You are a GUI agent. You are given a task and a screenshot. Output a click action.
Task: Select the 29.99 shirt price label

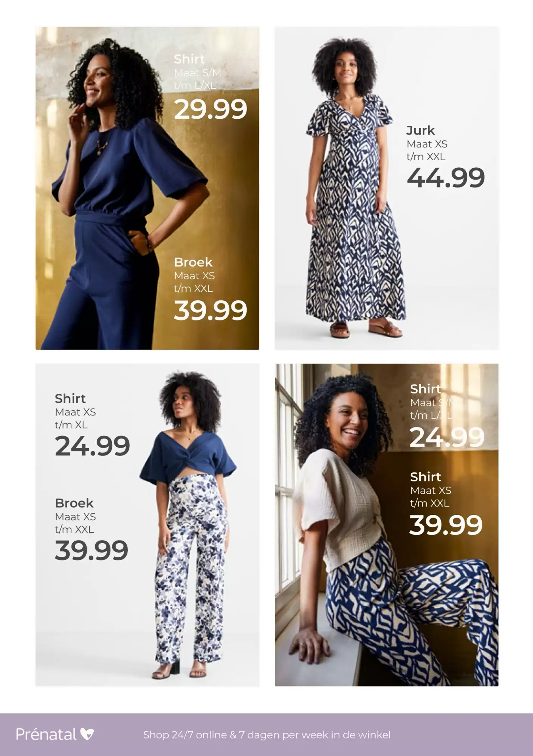click(211, 109)
